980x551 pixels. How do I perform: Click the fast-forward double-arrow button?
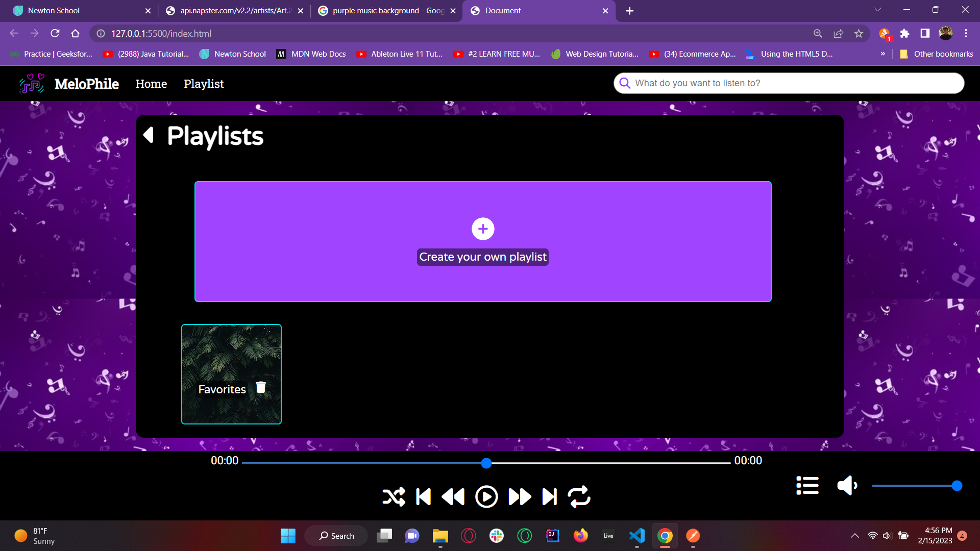pyautogui.click(x=520, y=496)
